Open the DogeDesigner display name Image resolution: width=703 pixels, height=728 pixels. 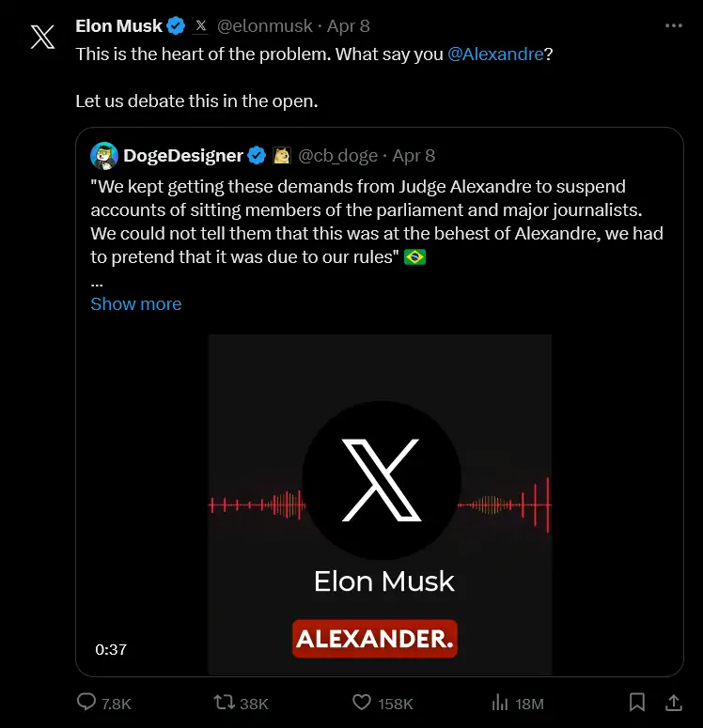click(183, 155)
